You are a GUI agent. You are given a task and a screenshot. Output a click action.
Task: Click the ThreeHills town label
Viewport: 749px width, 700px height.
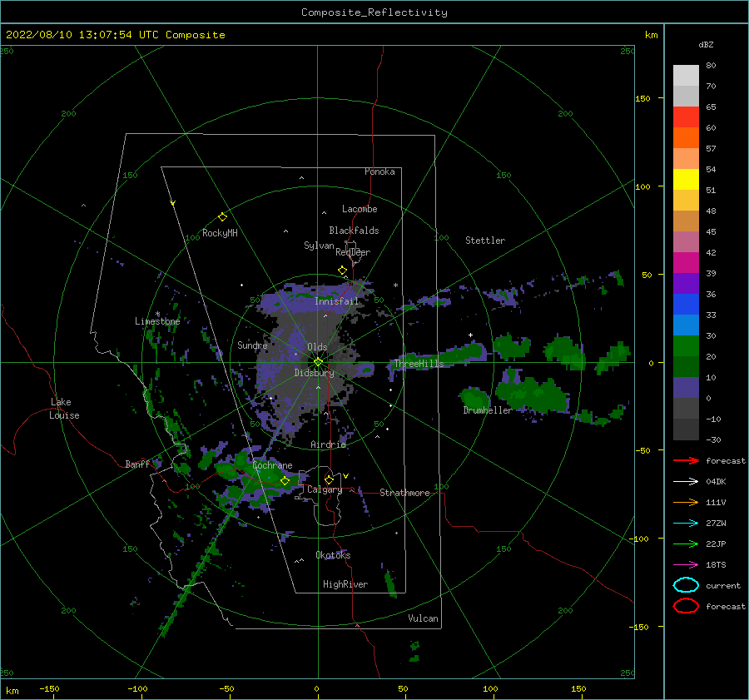tap(419, 364)
